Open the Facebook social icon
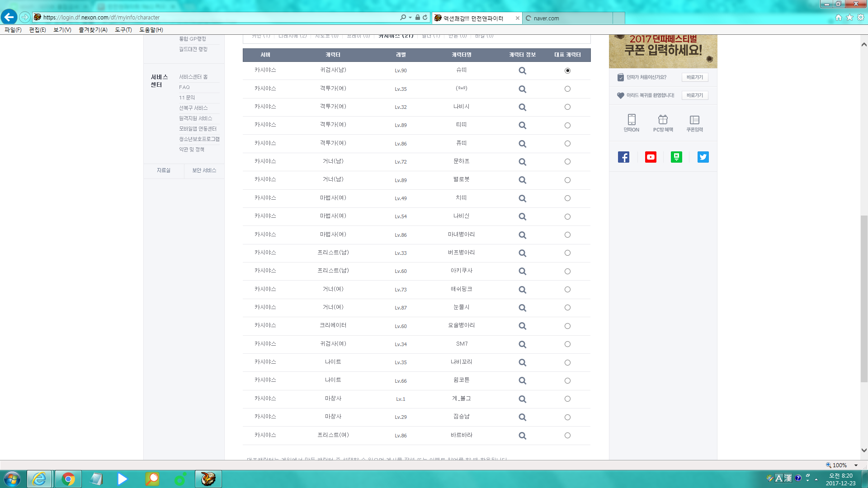 [x=623, y=157]
